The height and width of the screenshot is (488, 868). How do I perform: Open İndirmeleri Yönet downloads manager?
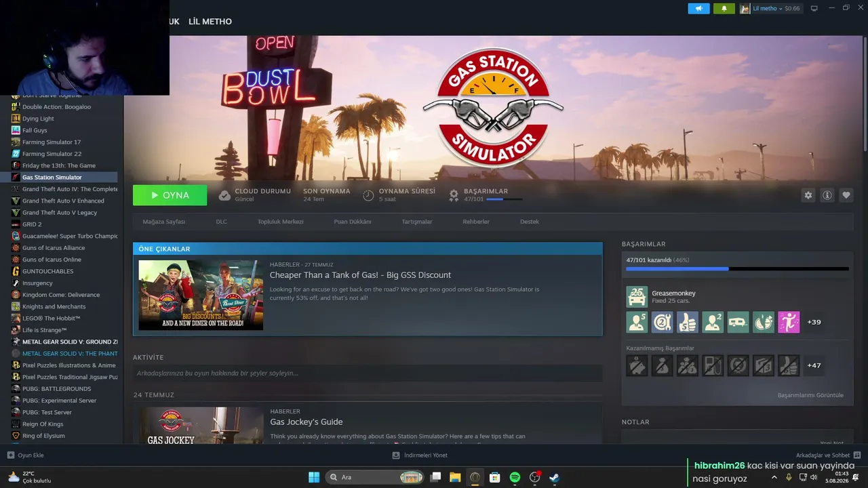tap(420, 455)
